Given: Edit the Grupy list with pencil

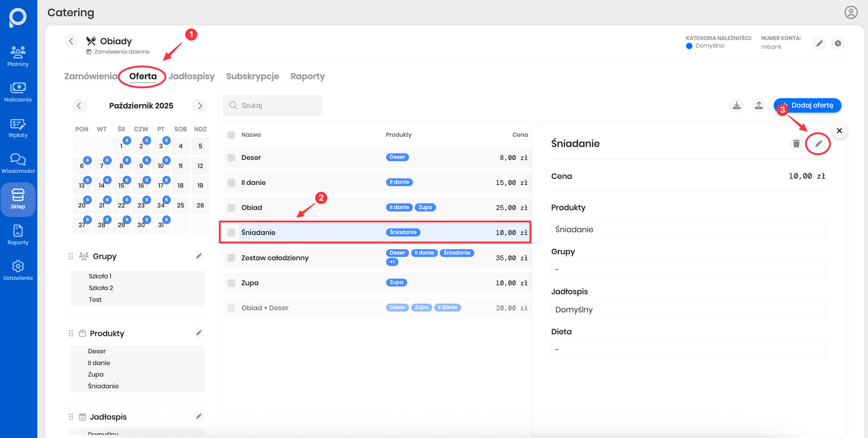Looking at the screenshot, I should click(x=199, y=256).
